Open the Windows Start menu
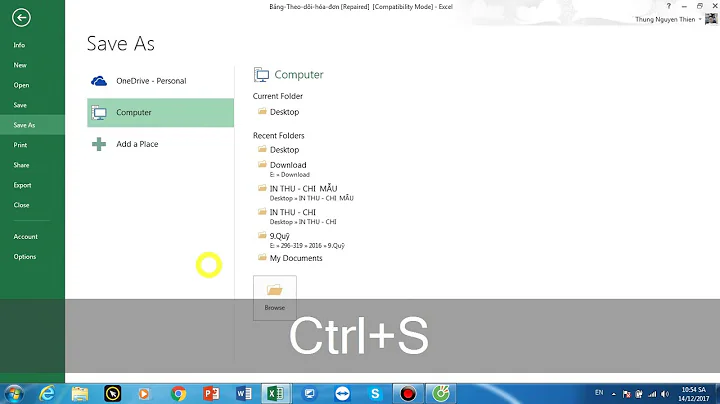Viewport: 720px width, 404px height. pyautogui.click(x=14, y=394)
